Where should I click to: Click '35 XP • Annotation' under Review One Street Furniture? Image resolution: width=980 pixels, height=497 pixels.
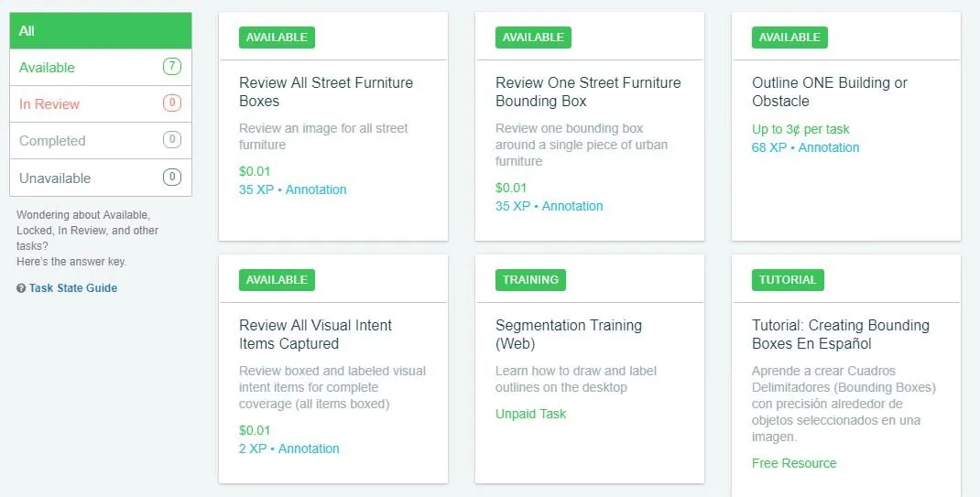point(549,206)
